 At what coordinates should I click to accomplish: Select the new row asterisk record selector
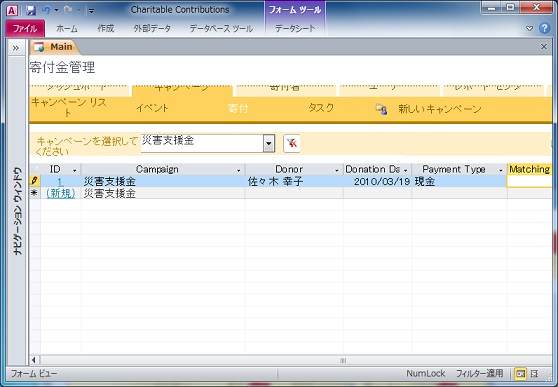click(35, 193)
